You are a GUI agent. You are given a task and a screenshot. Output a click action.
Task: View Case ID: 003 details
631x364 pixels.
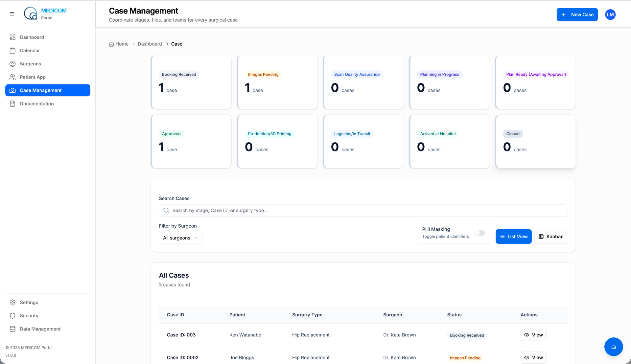(533, 335)
